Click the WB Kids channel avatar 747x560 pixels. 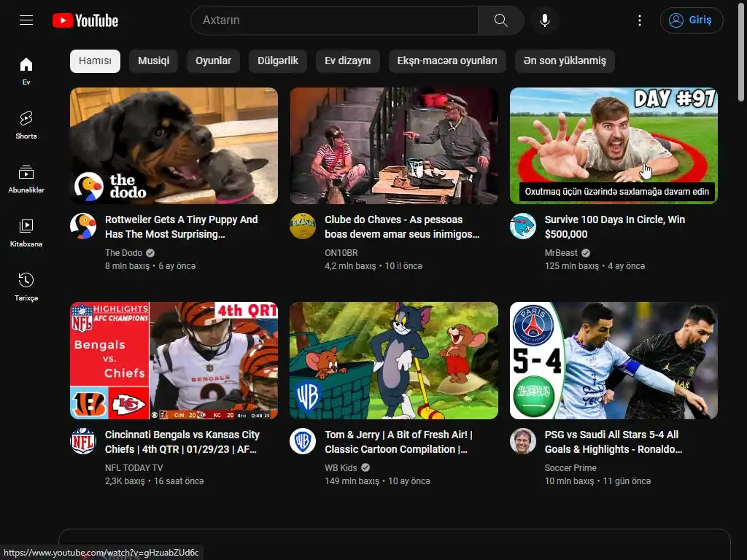(303, 441)
